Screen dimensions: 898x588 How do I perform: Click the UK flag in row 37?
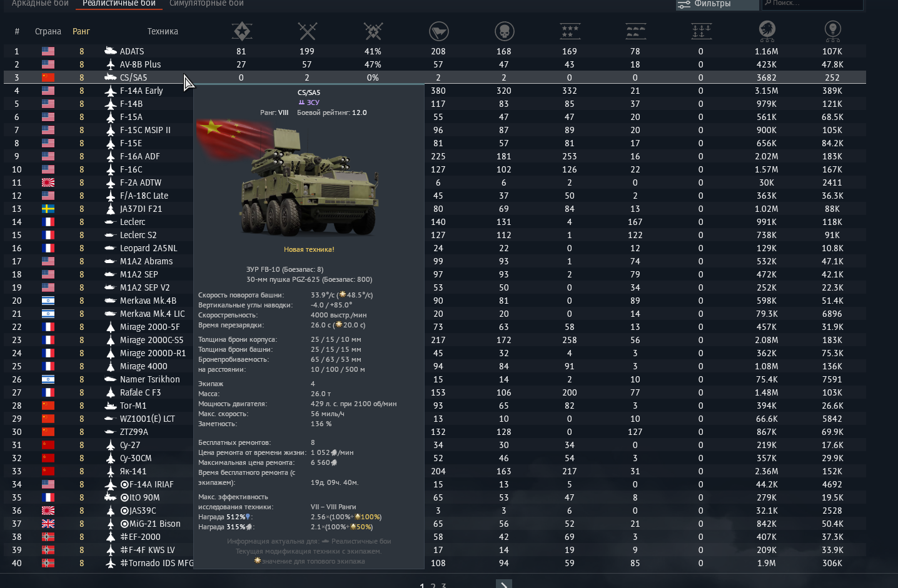pyautogui.click(x=48, y=524)
